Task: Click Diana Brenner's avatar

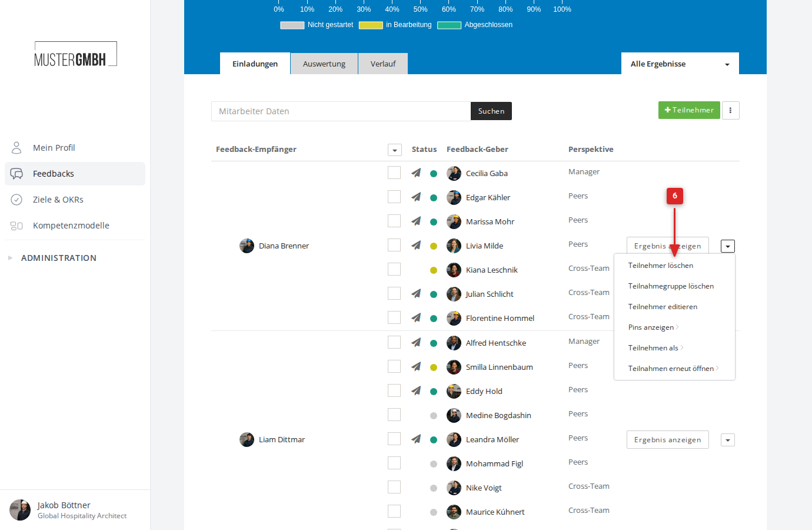Action: 247,246
